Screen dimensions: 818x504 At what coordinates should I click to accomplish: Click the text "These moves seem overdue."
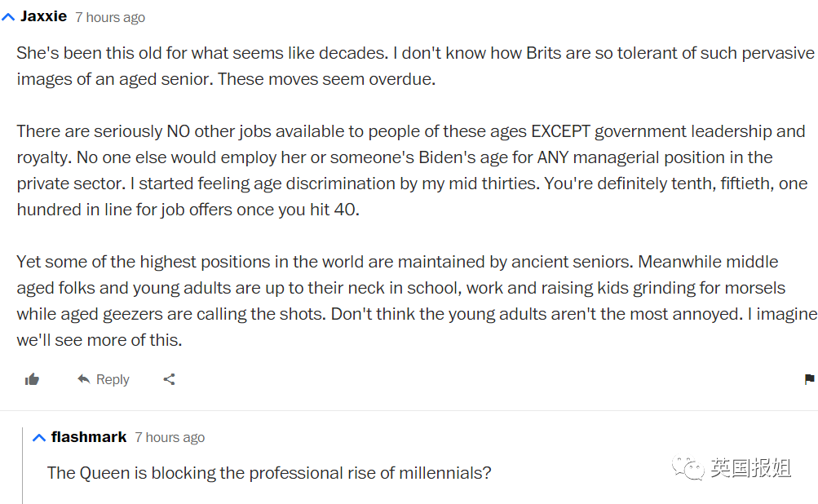pos(326,79)
